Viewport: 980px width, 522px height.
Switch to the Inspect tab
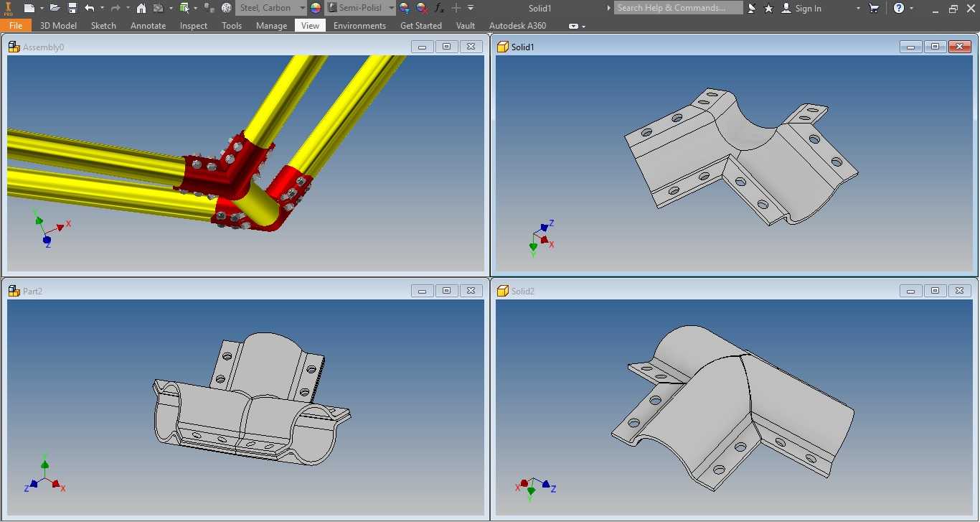click(193, 25)
